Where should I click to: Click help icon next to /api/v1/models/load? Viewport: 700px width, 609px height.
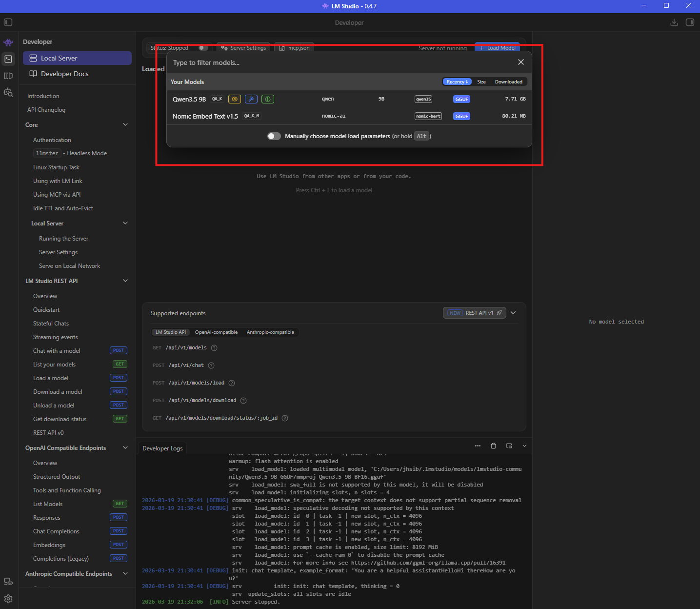[x=232, y=383]
